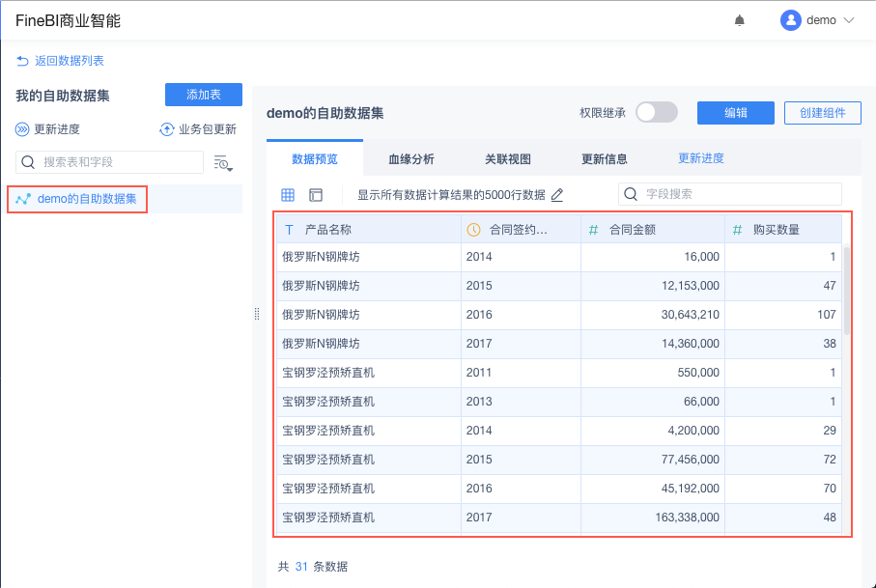The width and height of the screenshot is (876, 588).
Task: Open the sort/filter list dropdown icon
Action: pos(223,163)
